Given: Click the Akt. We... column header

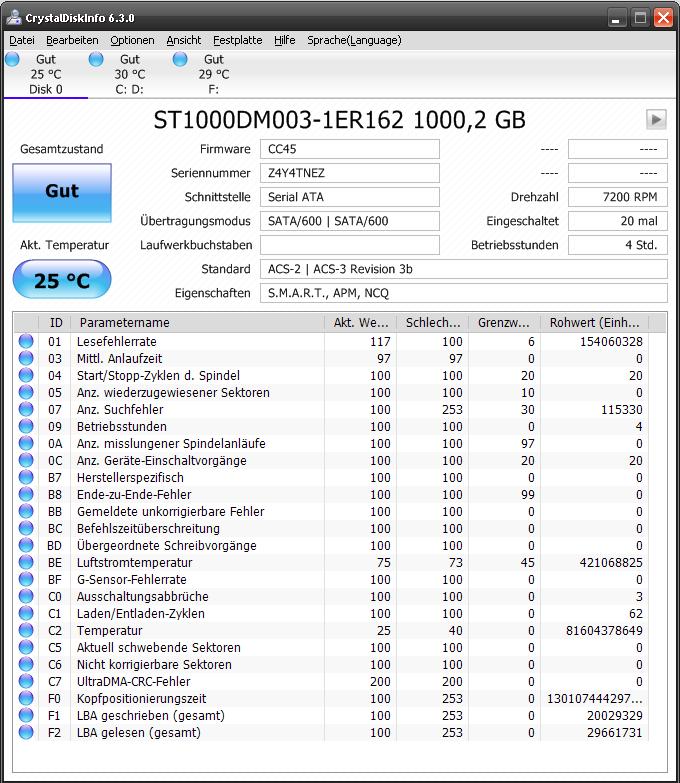Looking at the screenshot, I should coord(360,323).
